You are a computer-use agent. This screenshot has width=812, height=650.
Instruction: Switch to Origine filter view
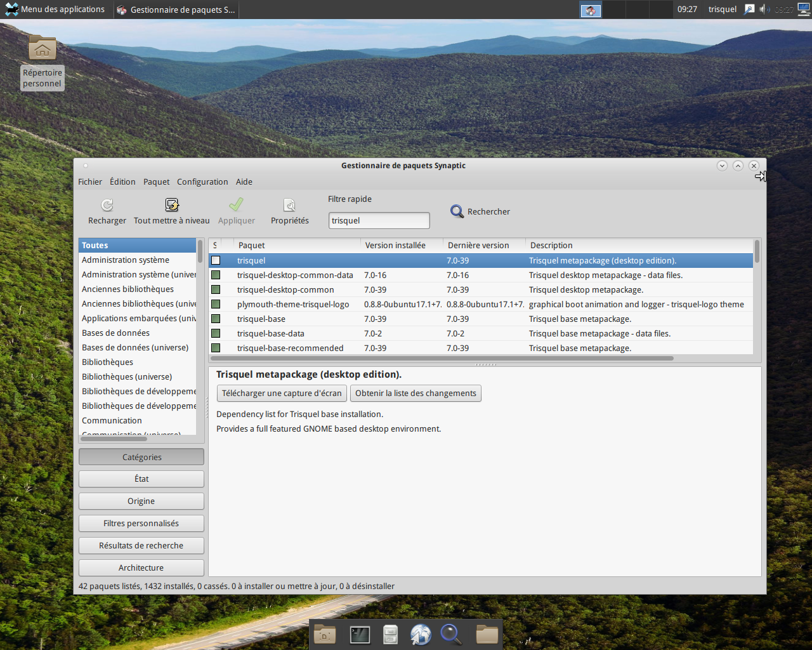coord(141,501)
